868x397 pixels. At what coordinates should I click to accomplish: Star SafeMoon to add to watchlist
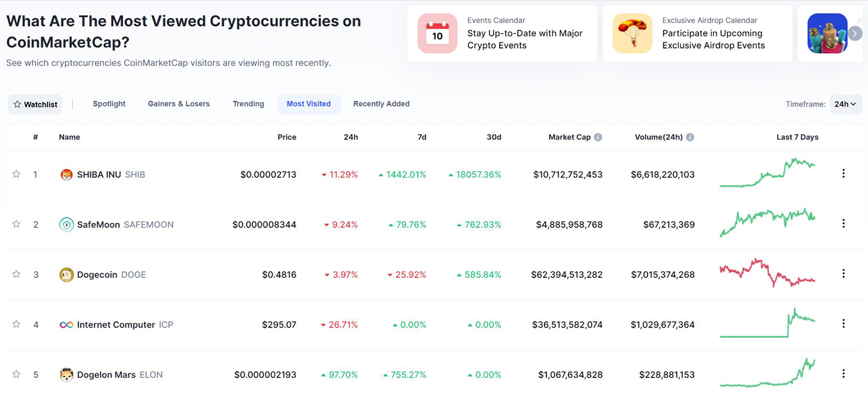16,224
